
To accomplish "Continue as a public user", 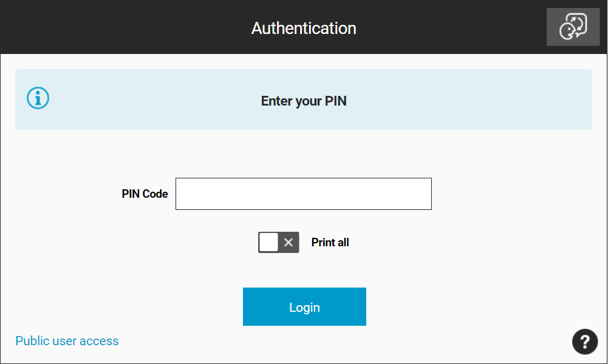I will (67, 341).
